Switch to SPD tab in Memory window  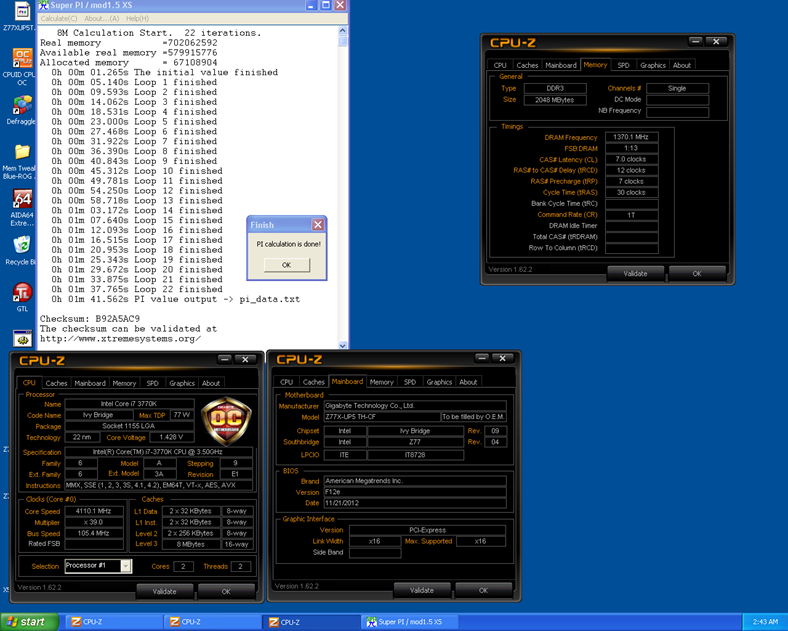(623, 65)
